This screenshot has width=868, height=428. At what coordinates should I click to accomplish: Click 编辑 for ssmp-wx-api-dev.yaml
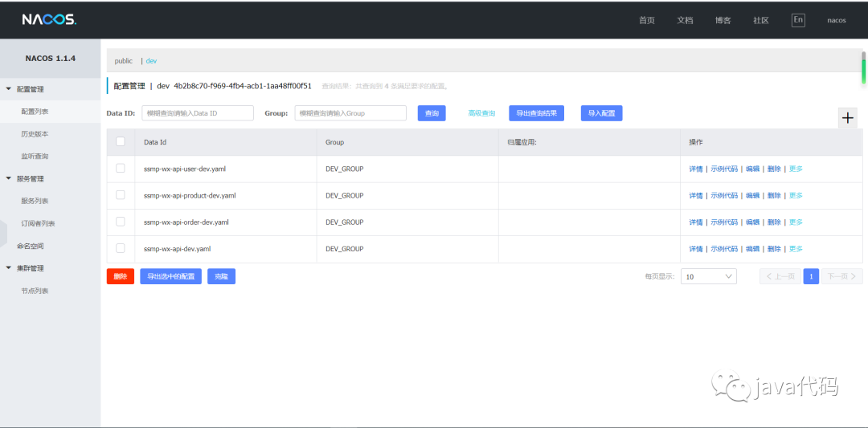click(x=752, y=250)
